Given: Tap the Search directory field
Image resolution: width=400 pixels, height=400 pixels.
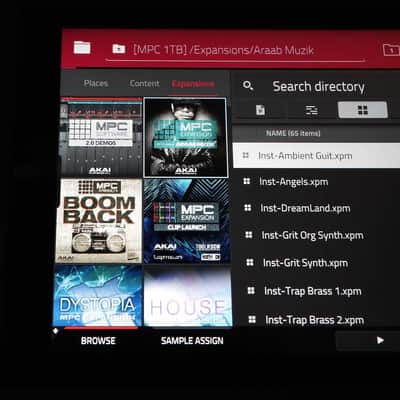Looking at the screenshot, I should (318, 87).
